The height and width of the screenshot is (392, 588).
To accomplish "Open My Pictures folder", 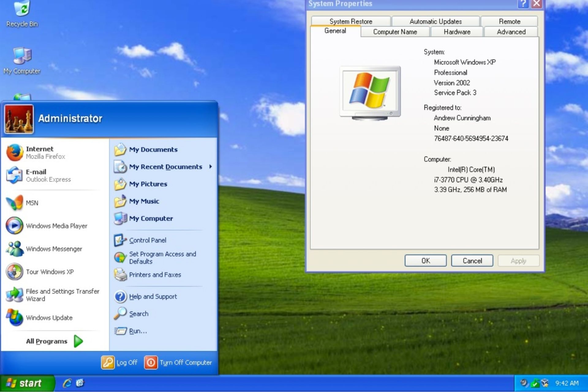I will 163,184.
